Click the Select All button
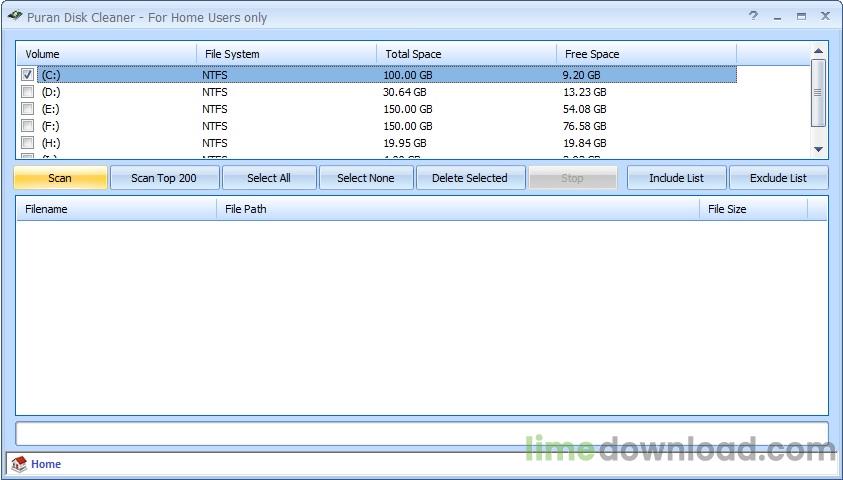This screenshot has height=480, width=843. coord(269,178)
